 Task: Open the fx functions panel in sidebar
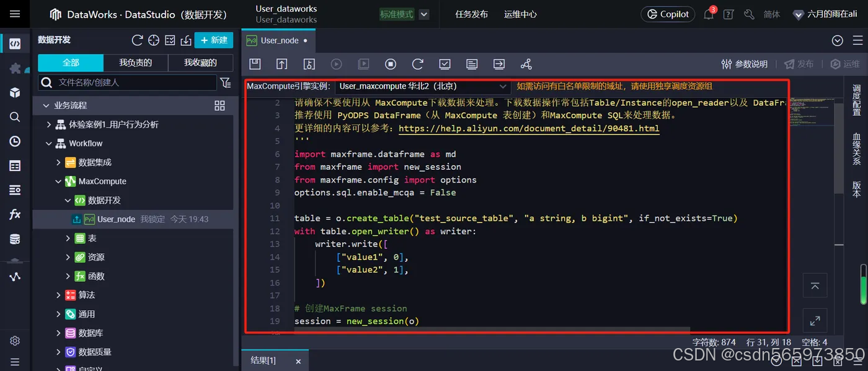click(x=15, y=215)
